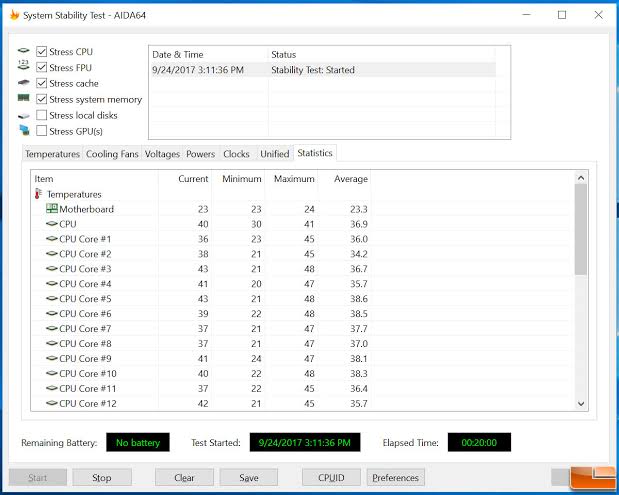Open the CPUID panel

coord(331,478)
